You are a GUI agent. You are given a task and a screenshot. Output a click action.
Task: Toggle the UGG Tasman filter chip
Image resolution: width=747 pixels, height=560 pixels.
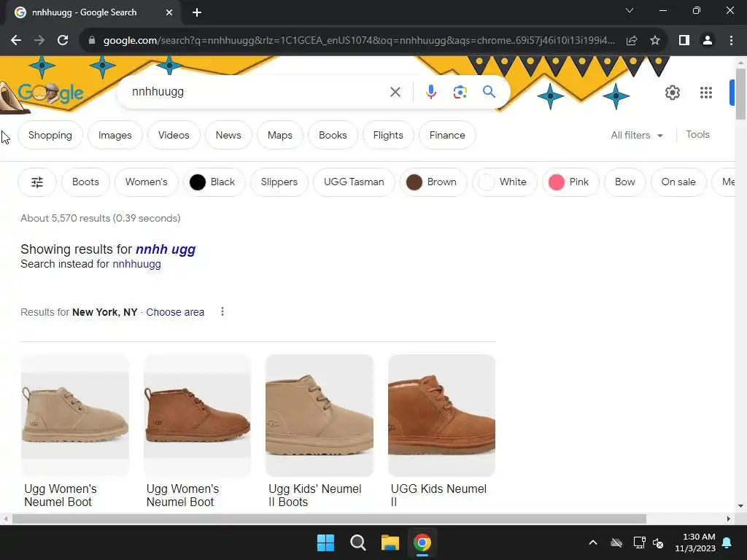click(x=354, y=182)
